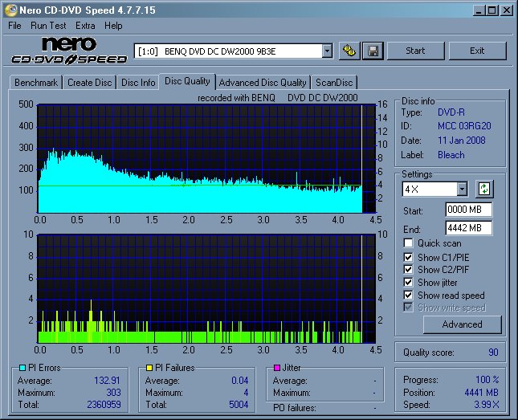Click the PO failures label
This screenshot has width=518, height=420.
click(295, 408)
